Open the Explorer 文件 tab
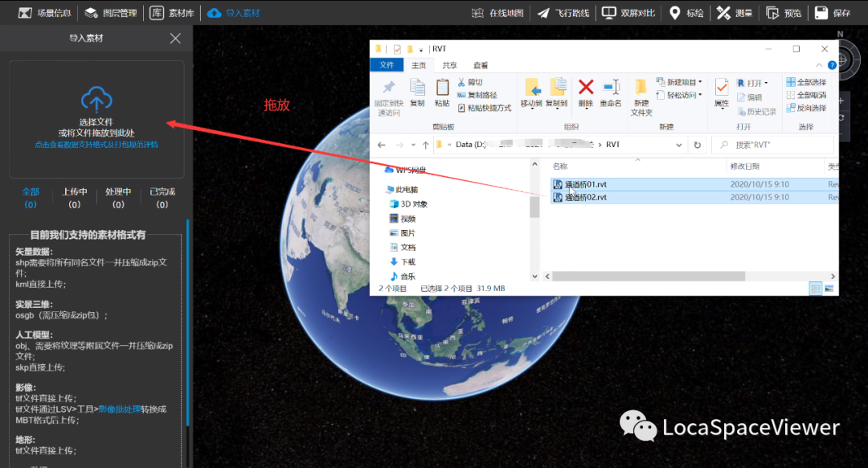 [x=387, y=65]
